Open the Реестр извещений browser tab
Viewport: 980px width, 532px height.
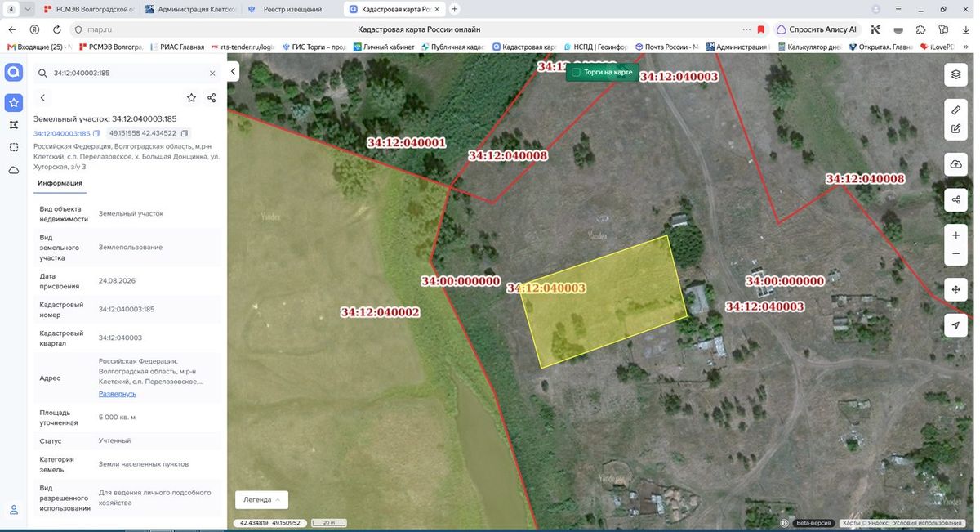coord(292,9)
